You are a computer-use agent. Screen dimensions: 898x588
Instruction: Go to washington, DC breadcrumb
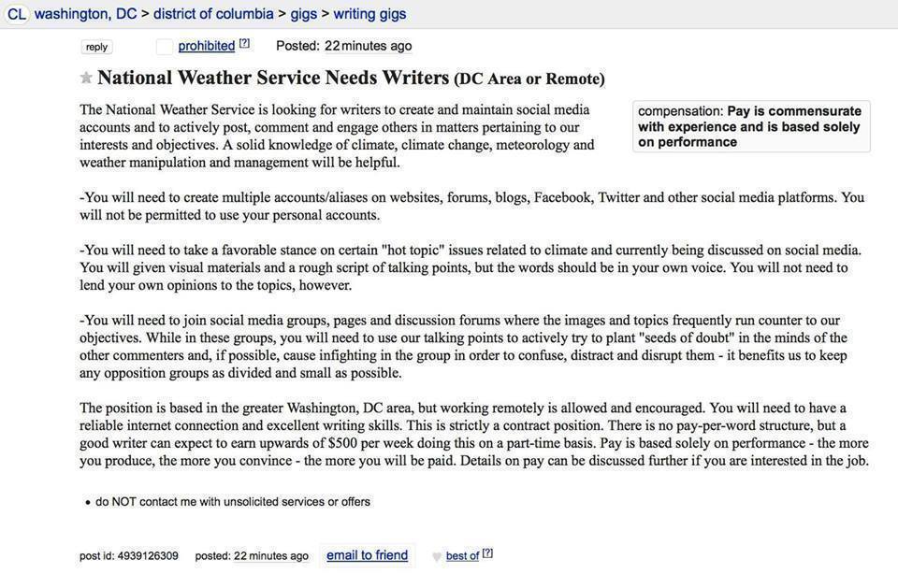click(85, 14)
